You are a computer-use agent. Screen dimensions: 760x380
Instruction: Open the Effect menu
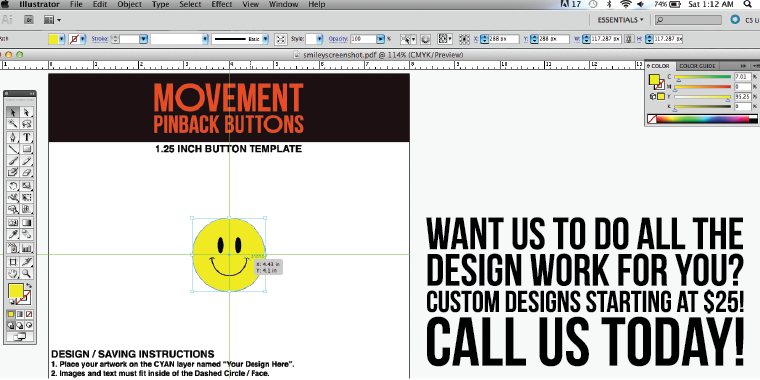(x=222, y=4)
